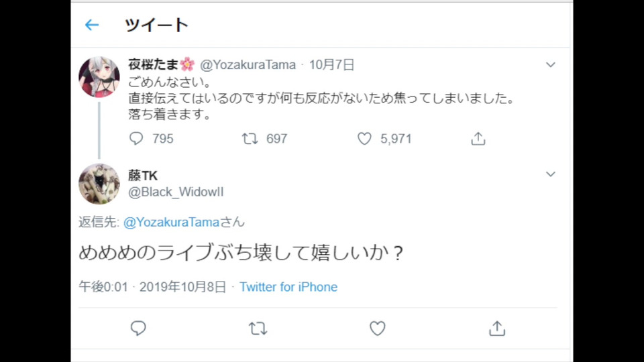Open the 藤TK profile avatar

coord(99,184)
